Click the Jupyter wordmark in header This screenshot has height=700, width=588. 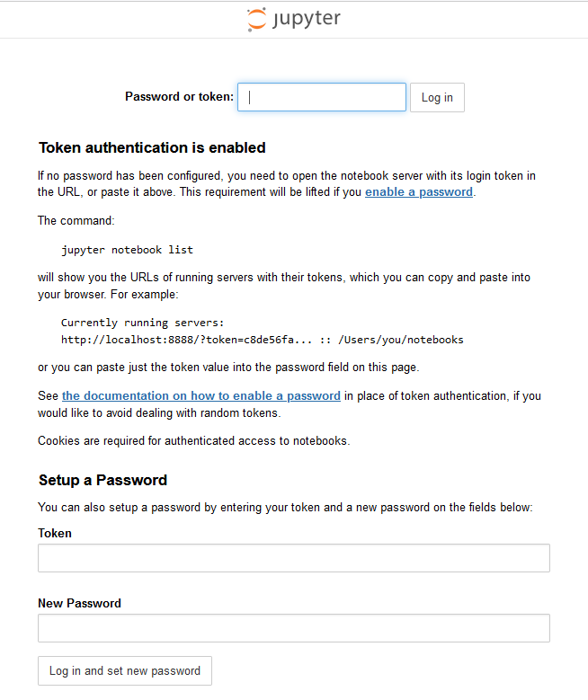pyautogui.click(x=307, y=19)
